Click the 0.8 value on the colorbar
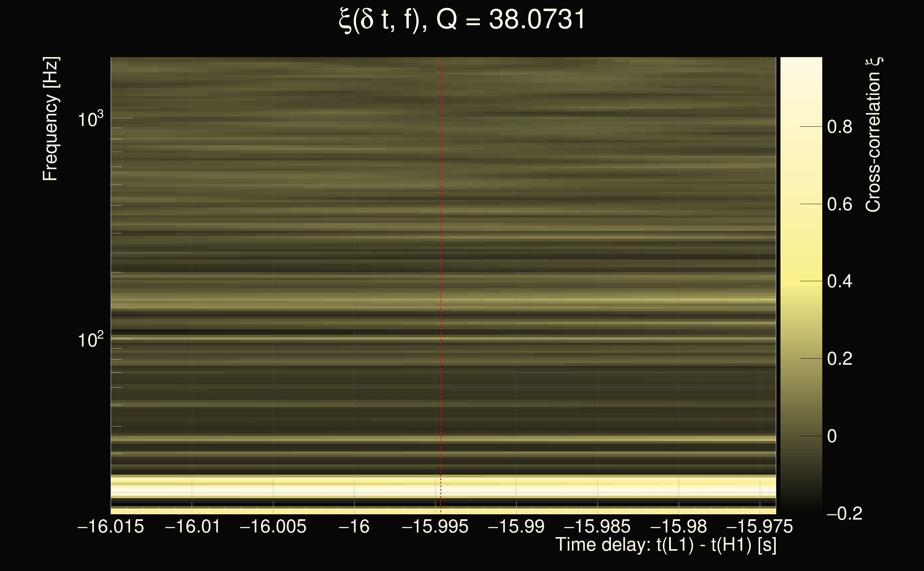924x571 pixels. click(839, 127)
